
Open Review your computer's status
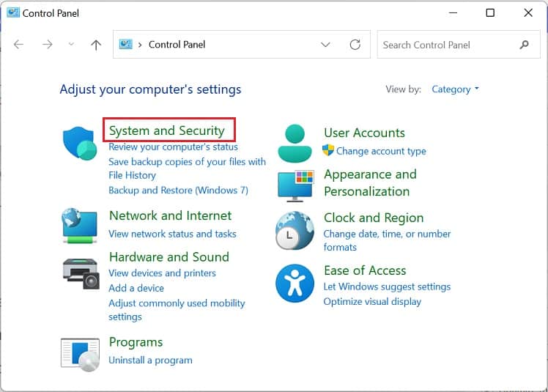pyautogui.click(x=173, y=147)
